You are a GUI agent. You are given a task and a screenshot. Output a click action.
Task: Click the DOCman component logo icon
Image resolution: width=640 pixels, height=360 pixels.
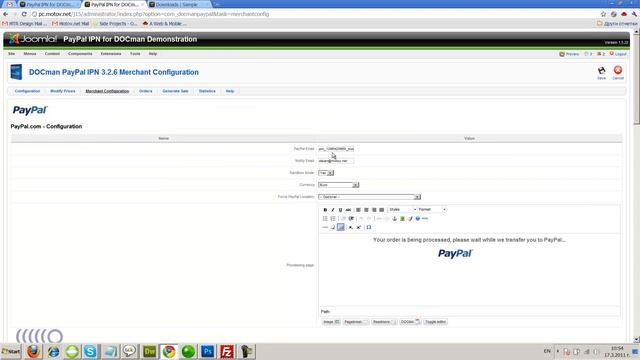[16, 72]
